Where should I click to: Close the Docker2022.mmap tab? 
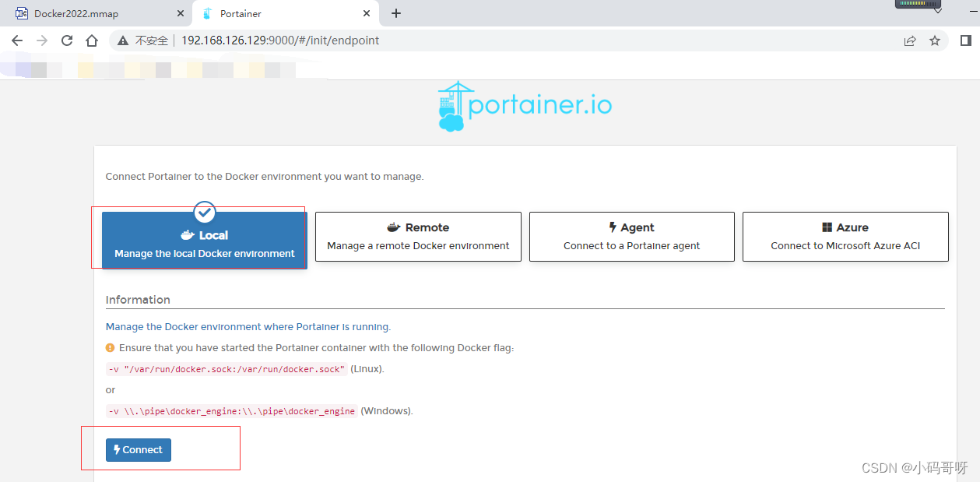coord(181,13)
